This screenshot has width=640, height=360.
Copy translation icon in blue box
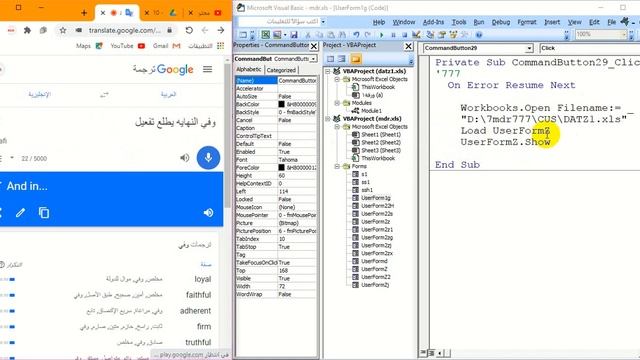tap(44, 213)
